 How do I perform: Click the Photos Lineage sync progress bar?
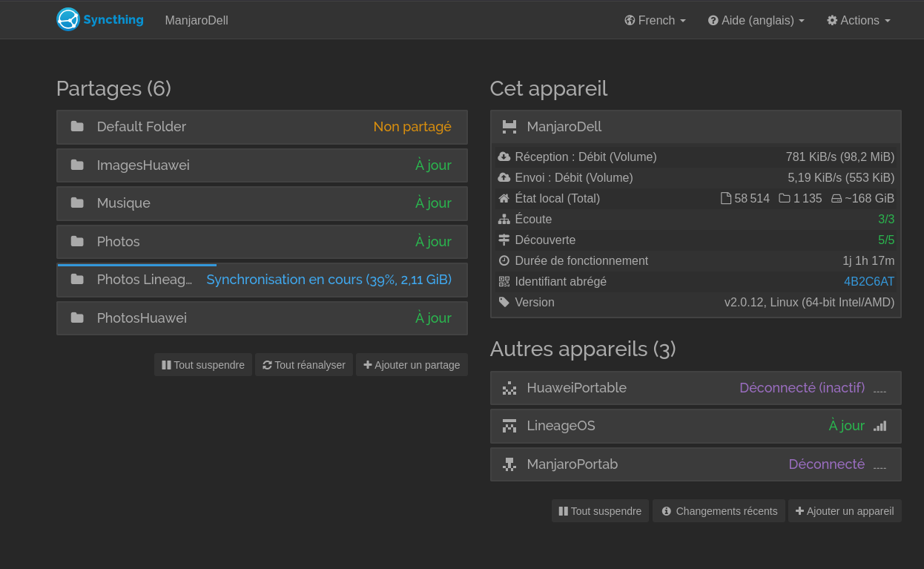pos(137,265)
